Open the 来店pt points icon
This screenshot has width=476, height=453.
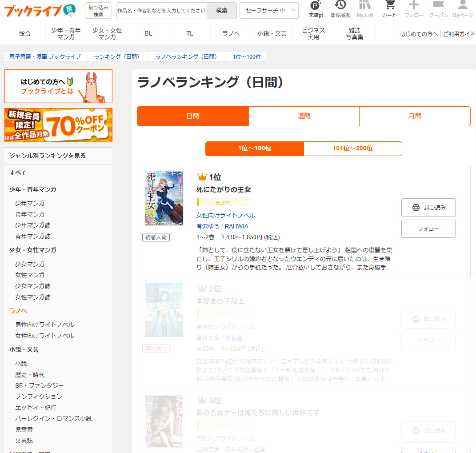[316, 9]
